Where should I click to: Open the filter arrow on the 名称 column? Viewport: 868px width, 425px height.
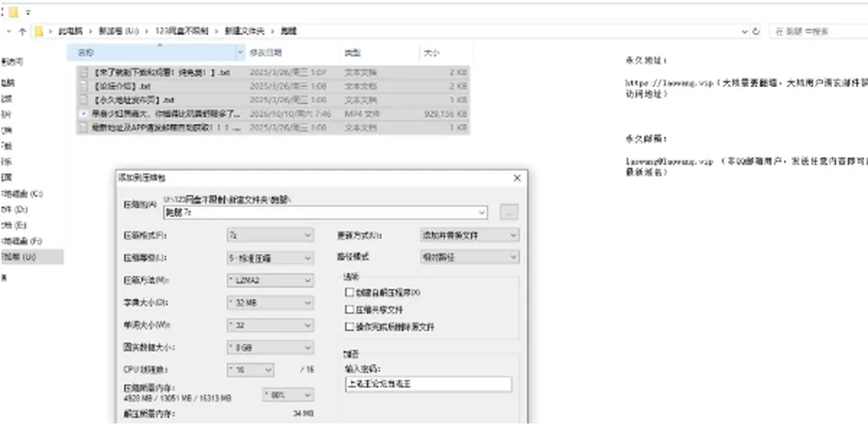[x=241, y=52]
